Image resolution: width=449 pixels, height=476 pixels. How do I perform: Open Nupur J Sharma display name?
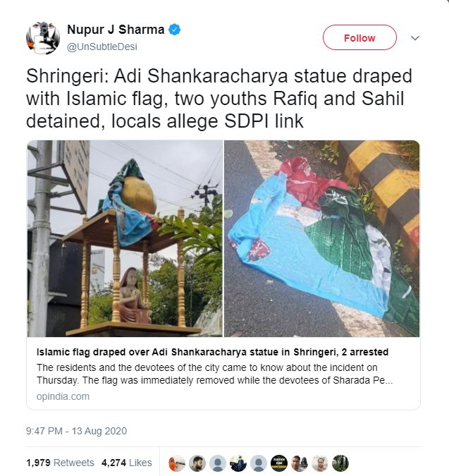[x=116, y=30]
